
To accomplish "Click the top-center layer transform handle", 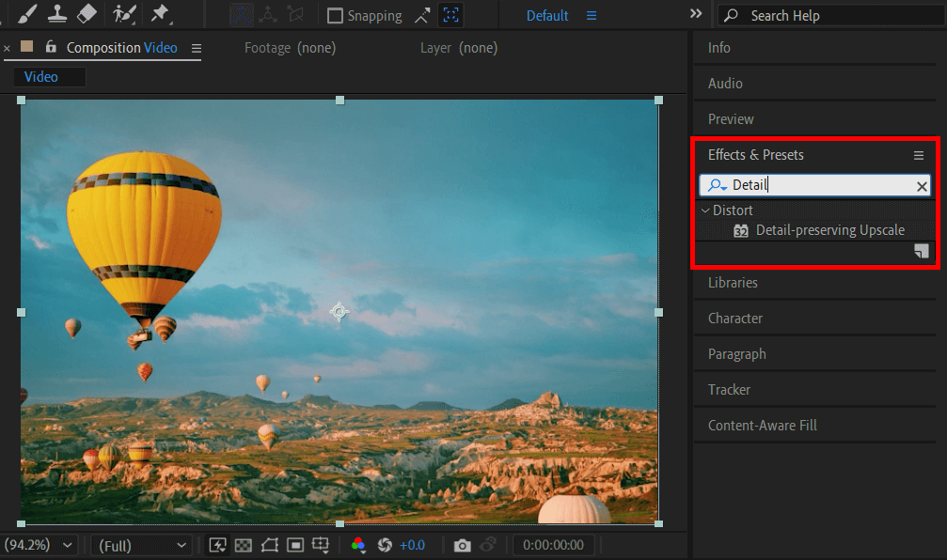I will [x=340, y=101].
